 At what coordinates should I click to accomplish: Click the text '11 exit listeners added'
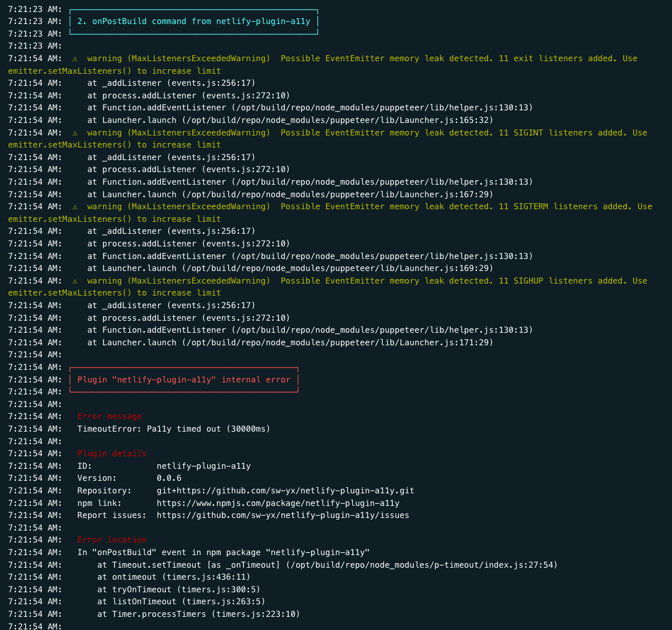pos(558,59)
